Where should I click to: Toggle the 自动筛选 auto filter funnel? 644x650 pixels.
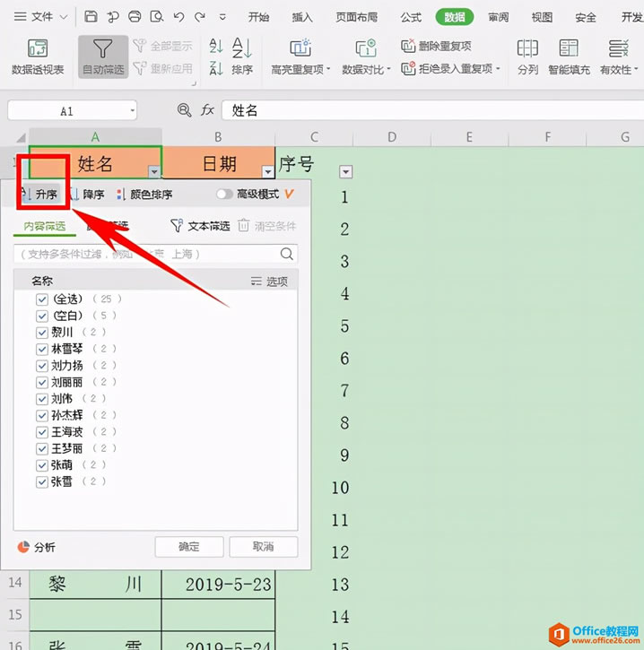[103, 57]
